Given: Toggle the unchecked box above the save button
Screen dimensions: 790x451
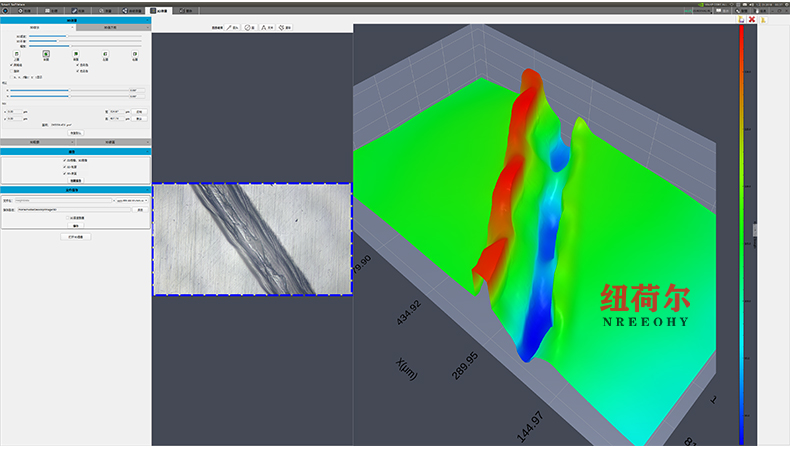Looking at the screenshot, I should tap(68, 218).
